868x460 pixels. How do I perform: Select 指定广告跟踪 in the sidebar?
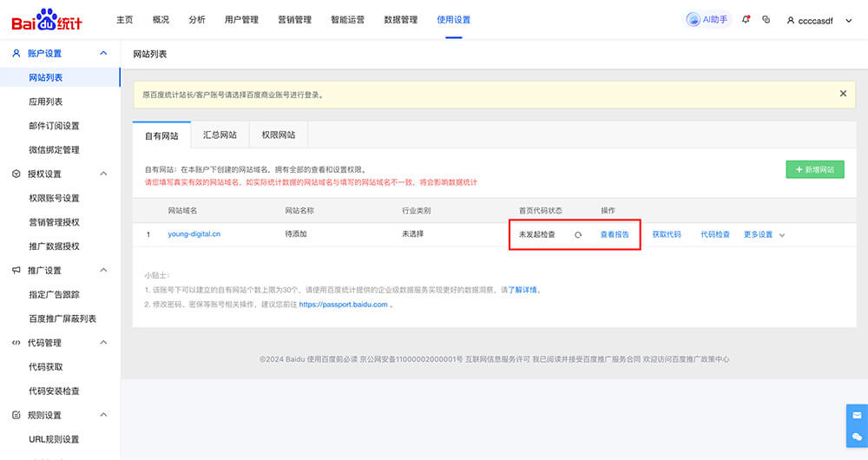(x=54, y=294)
